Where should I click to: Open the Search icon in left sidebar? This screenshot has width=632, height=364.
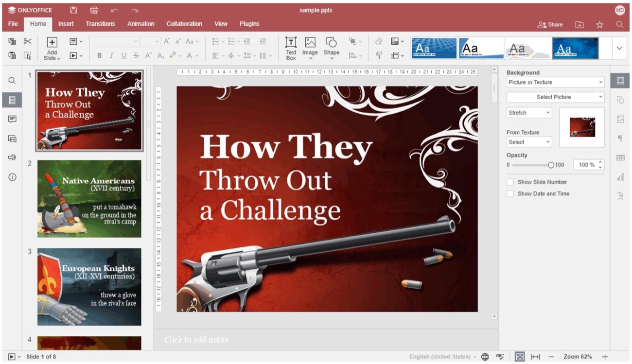[12, 81]
